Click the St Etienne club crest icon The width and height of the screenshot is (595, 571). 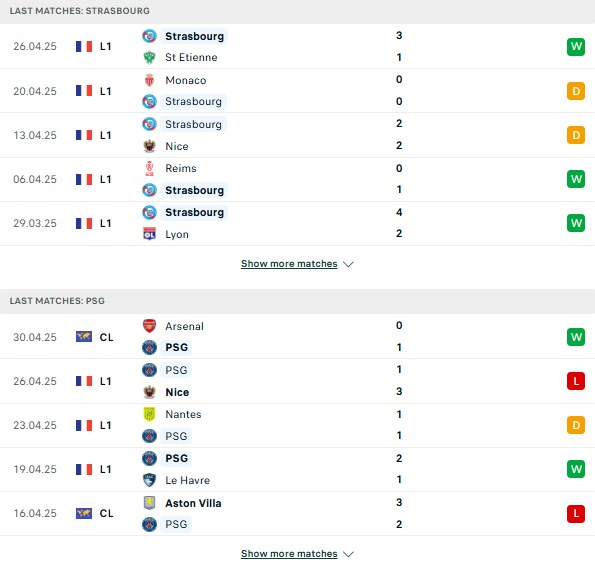click(x=150, y=58)
